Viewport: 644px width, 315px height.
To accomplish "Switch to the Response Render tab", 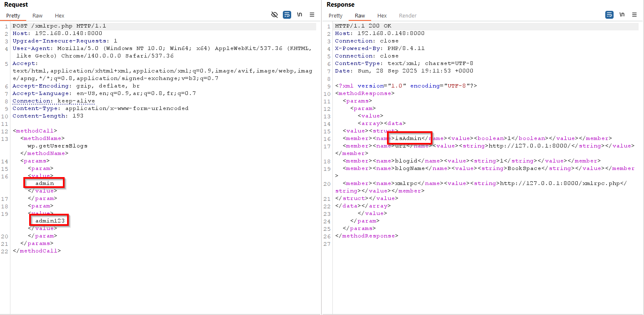I will tap(407, 16).
